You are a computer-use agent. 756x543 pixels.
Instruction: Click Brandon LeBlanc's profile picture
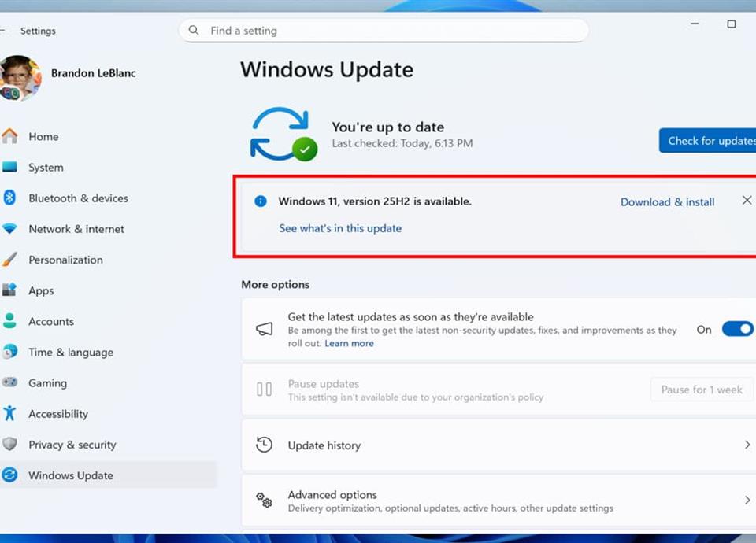coord(20,77)
